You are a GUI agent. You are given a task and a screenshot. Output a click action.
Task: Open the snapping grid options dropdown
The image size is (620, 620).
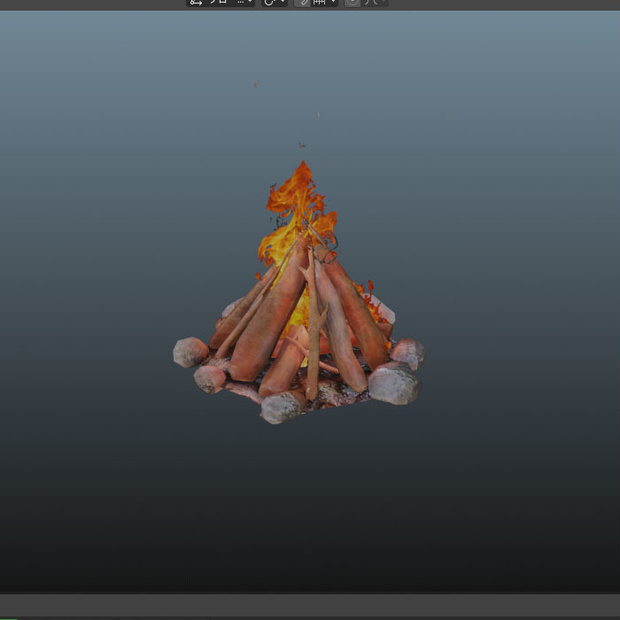click(x=324, y=2)
